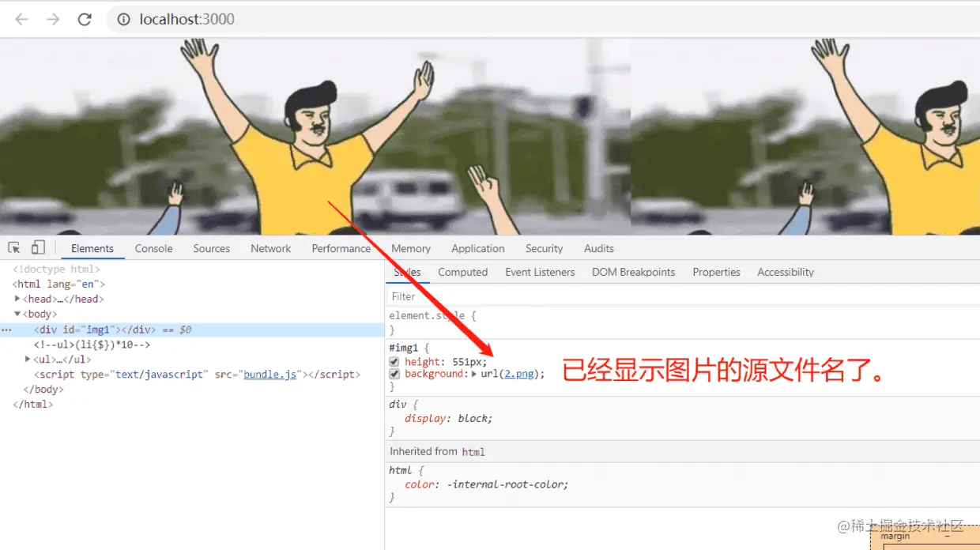Viewport: 980px width, 550px height.
Task: Open the bundle.js script link
Action: [x=270, y=375]
